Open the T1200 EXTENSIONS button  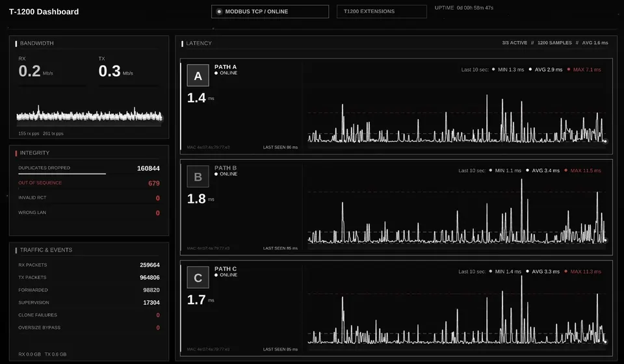pyautogui.click(x=382, y=12)
